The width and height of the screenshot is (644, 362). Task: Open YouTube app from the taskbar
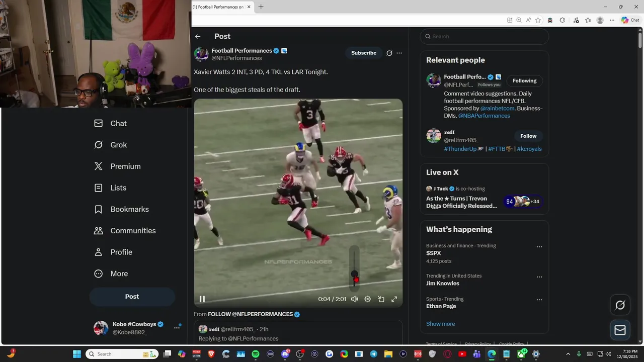click(x=462, y=354)
